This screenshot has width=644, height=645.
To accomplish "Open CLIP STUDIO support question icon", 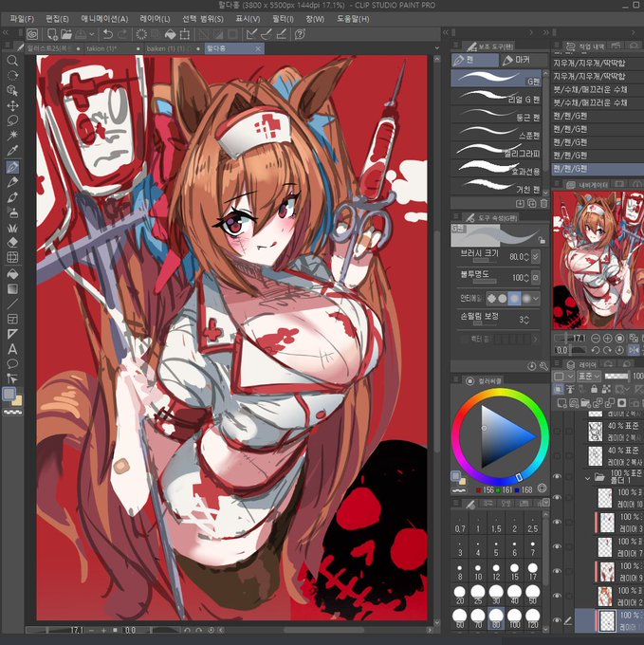I will pyautogui.click(x=300, y=34).
